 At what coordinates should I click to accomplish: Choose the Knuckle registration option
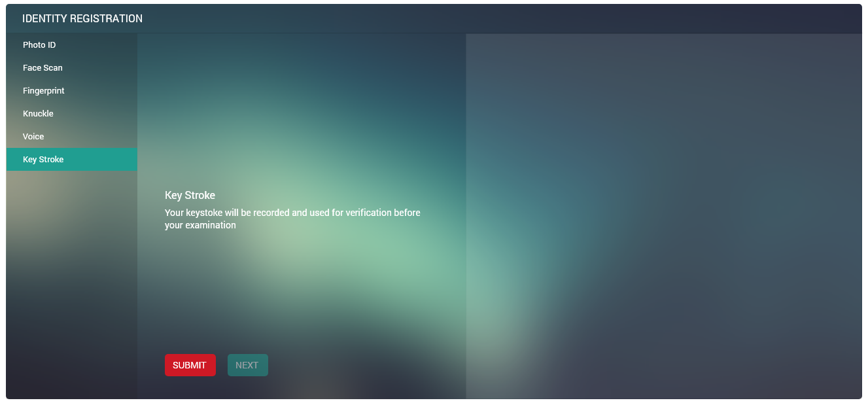pos(38,113)
